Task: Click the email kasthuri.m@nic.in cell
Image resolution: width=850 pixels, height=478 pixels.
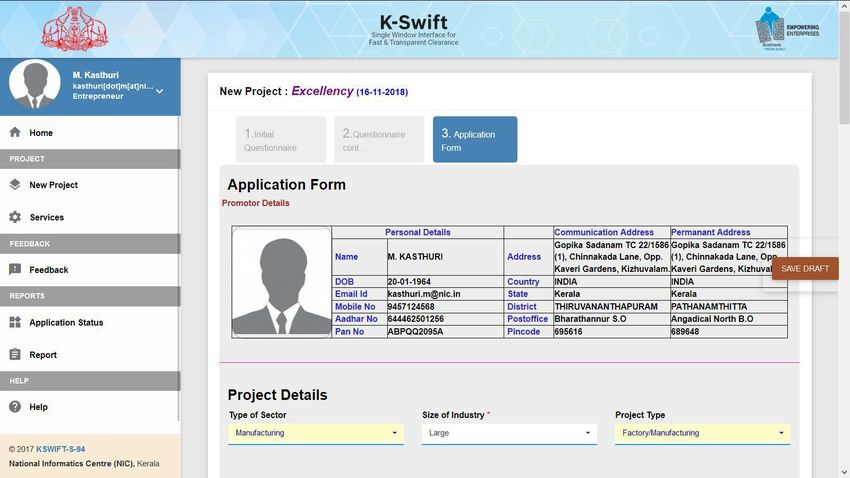Action: tap(445, 294)
